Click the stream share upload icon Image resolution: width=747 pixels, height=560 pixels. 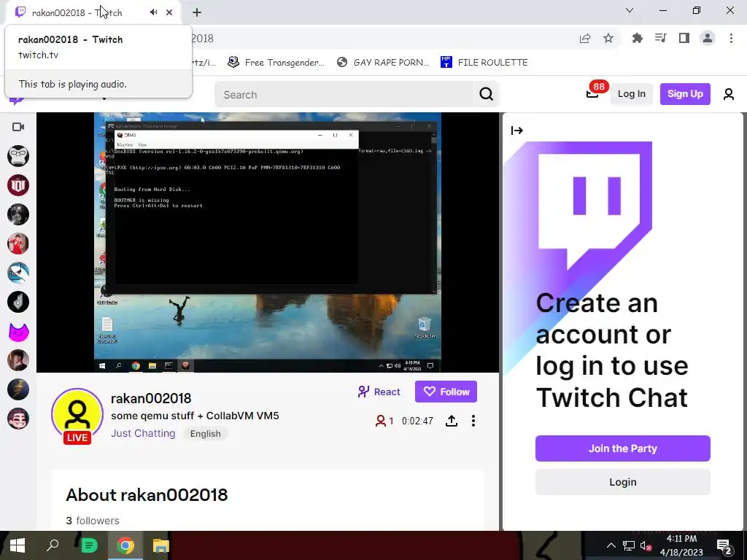click(x=452, y=421)
